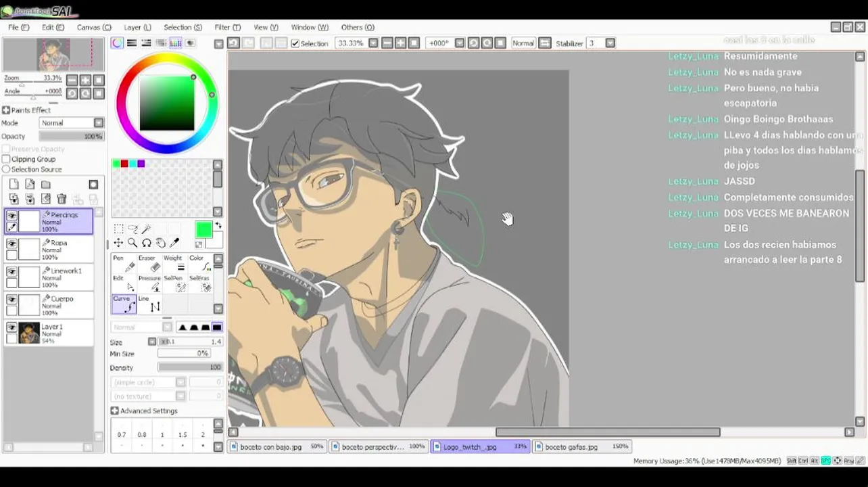Open the color panel options arrow
Viewport: 868px width, 487px height.
coord(218,43)
